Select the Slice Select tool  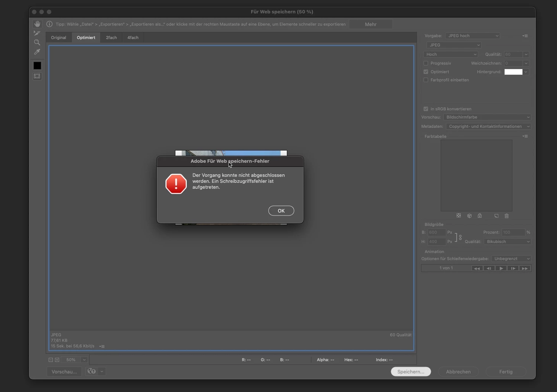[37, 33]
